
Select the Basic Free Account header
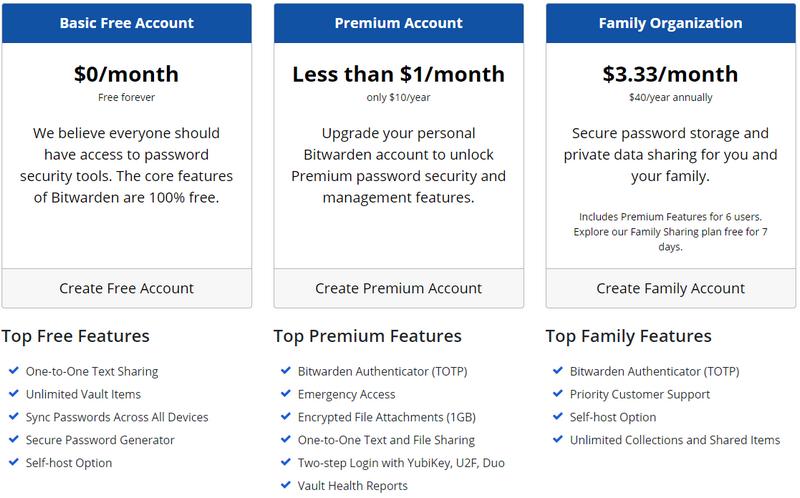click(x=126, y=23)
